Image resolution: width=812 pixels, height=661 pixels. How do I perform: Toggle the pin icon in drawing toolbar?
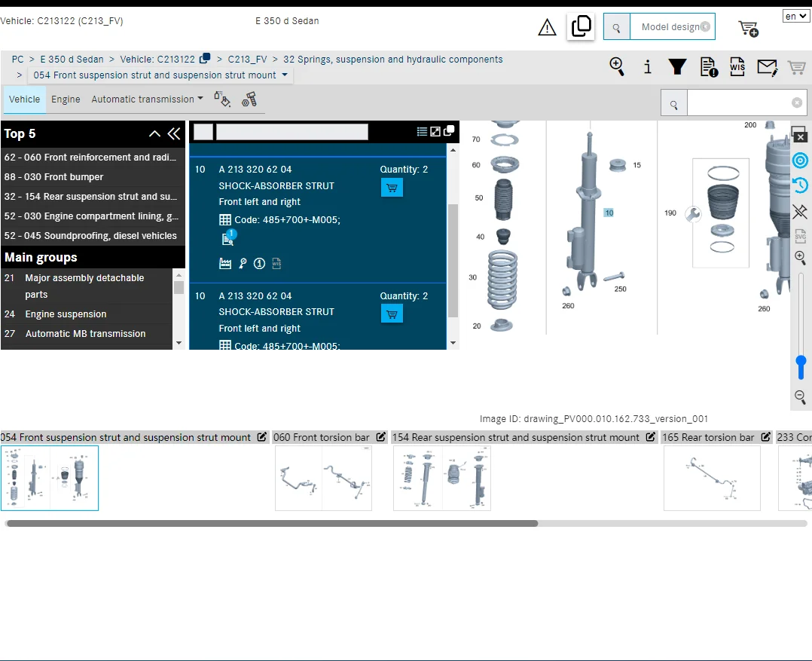800,211
